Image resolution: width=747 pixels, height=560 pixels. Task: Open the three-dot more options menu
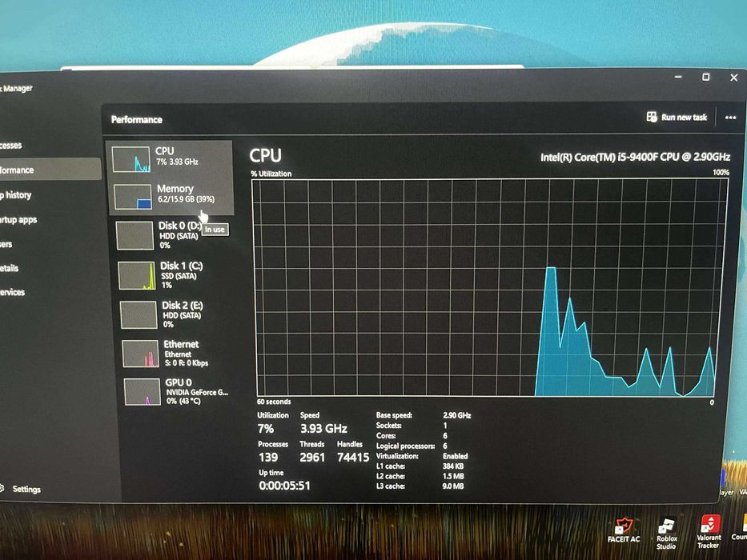[x=730, y=118]
